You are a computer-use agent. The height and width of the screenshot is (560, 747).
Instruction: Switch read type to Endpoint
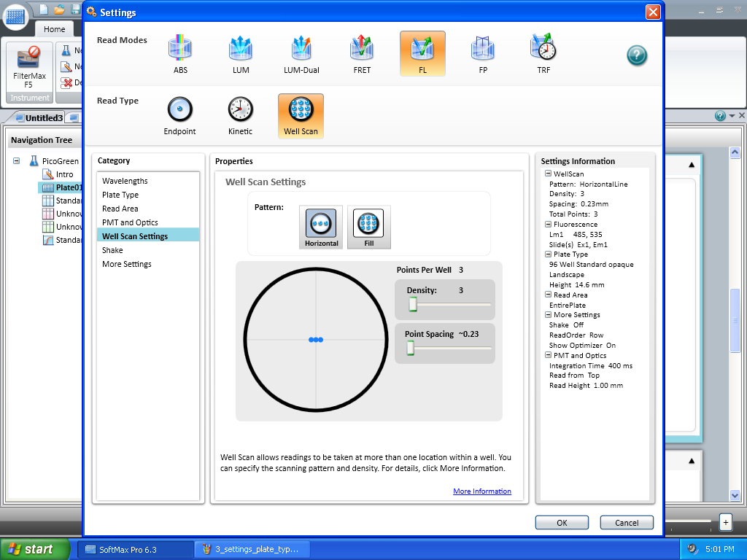pos(179,111)
